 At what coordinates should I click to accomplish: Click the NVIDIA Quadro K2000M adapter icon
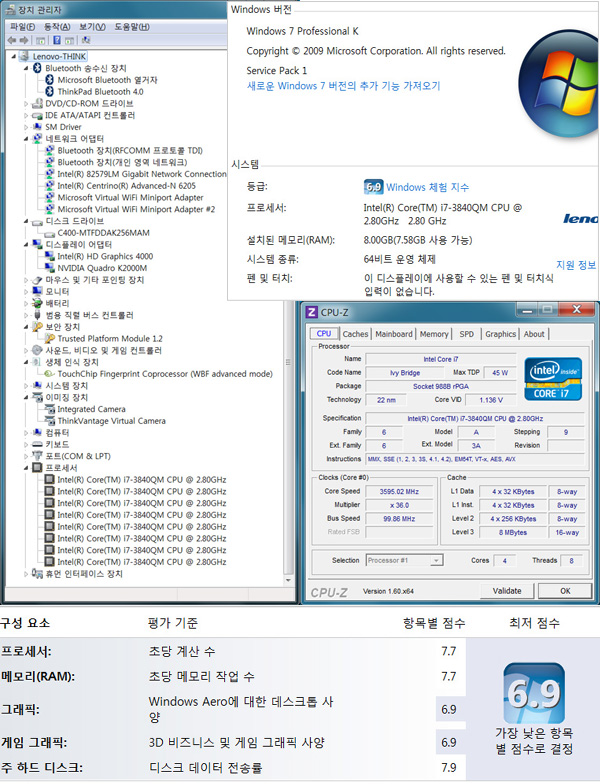pyautogui.click(x=50, y=268)
